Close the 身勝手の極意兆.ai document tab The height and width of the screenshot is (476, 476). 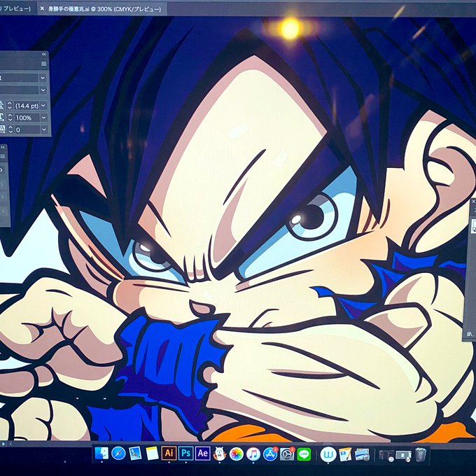[42, 8]
